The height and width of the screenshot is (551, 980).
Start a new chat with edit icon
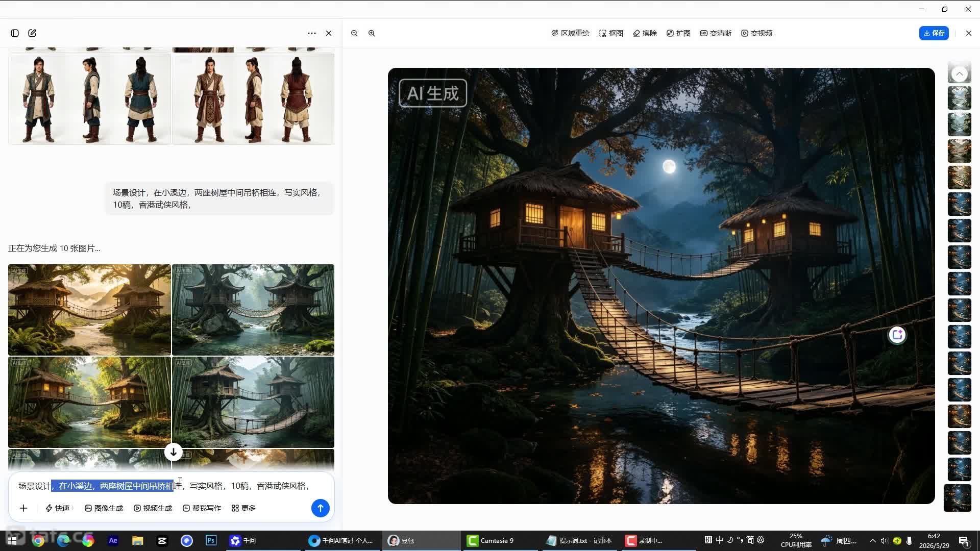click(32, 33)
